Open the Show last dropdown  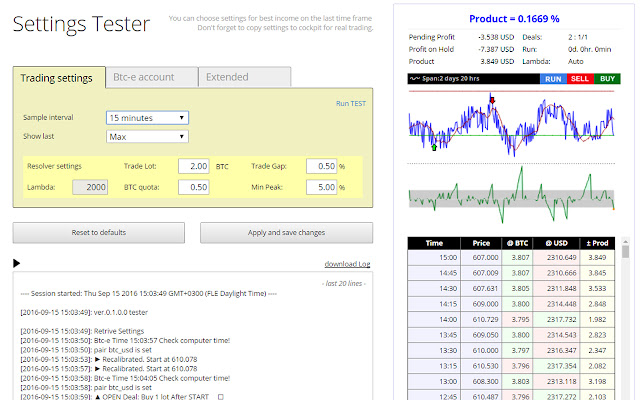point(147,137)
